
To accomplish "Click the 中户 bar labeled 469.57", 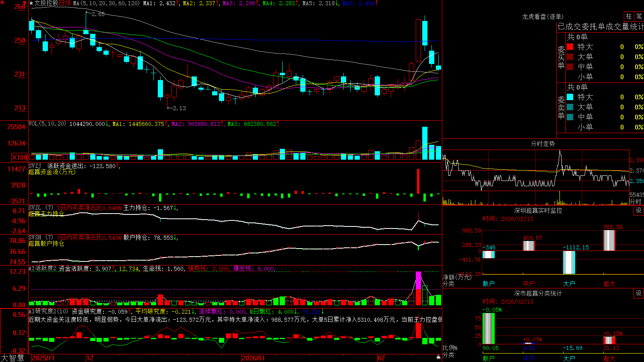I will tap(529, 246).
